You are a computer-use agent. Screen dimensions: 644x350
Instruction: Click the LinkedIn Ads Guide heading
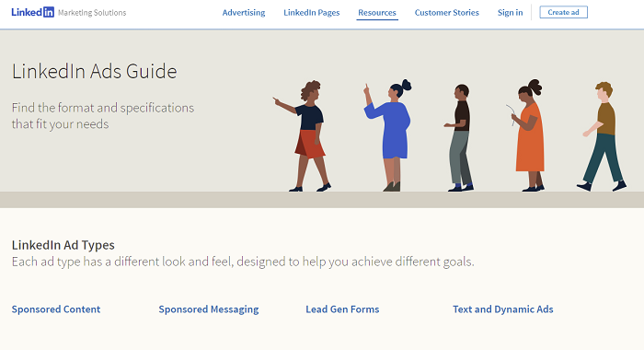pyautogui.click(x=95, y=72)
